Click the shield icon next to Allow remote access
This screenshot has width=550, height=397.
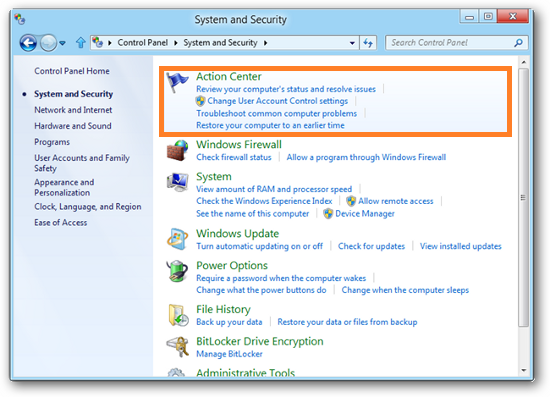[351, 201]
